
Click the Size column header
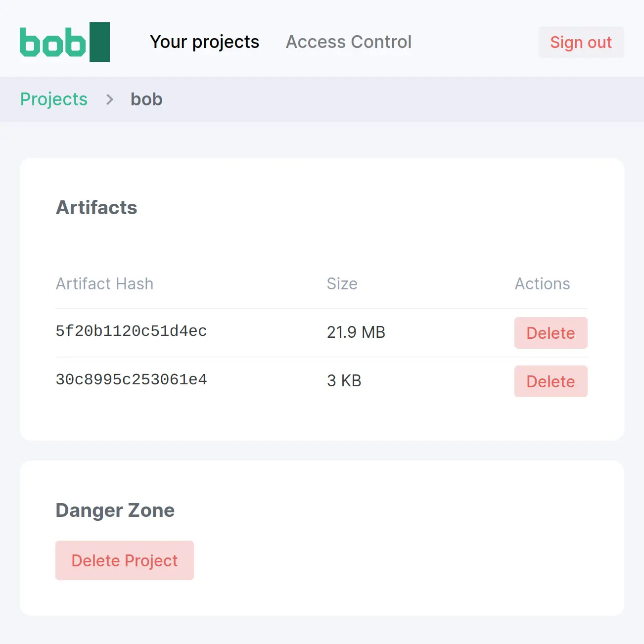tap(342, 284)
